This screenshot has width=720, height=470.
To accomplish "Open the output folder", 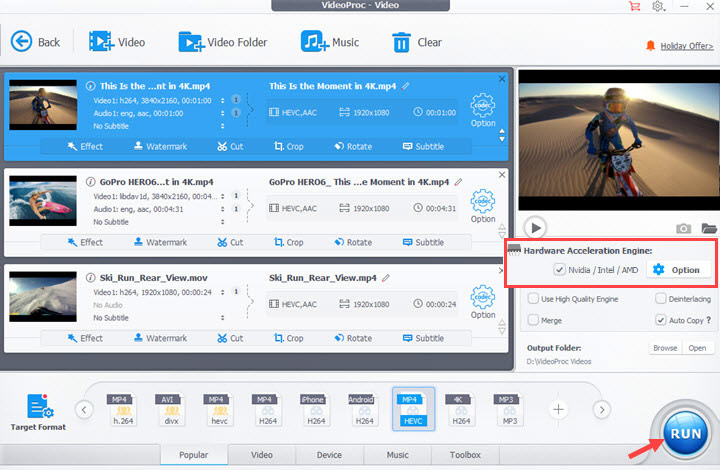I will [697, 348].
